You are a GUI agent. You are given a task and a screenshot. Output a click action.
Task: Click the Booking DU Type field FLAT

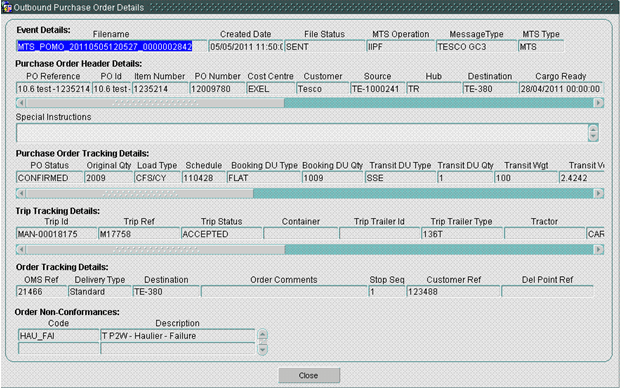click(x=264, y=178)
